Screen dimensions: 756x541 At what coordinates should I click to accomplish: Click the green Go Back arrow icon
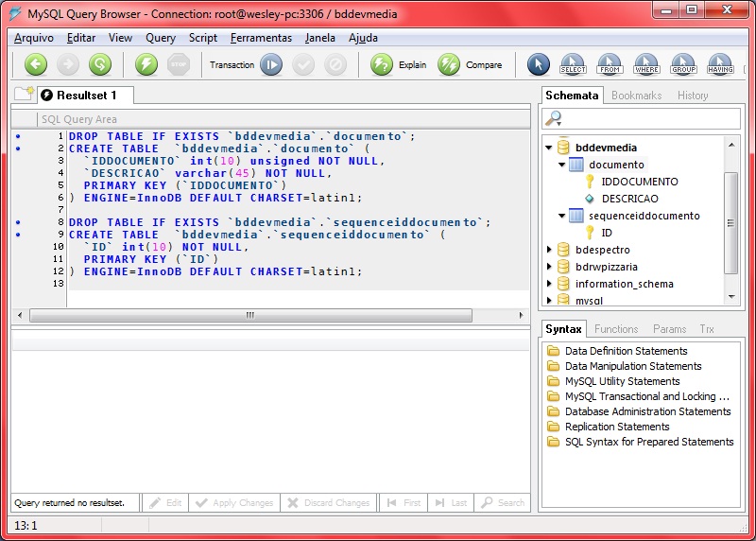36,64
